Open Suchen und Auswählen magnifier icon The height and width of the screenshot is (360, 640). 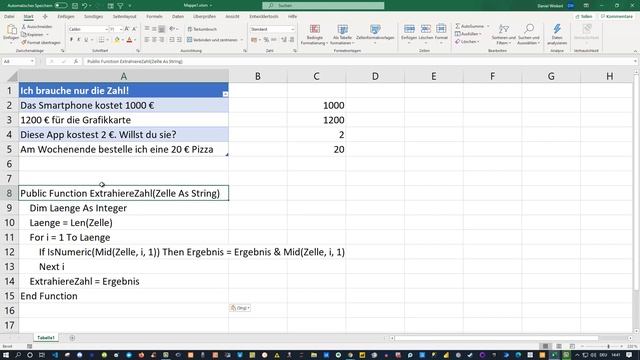click(529, 29)
